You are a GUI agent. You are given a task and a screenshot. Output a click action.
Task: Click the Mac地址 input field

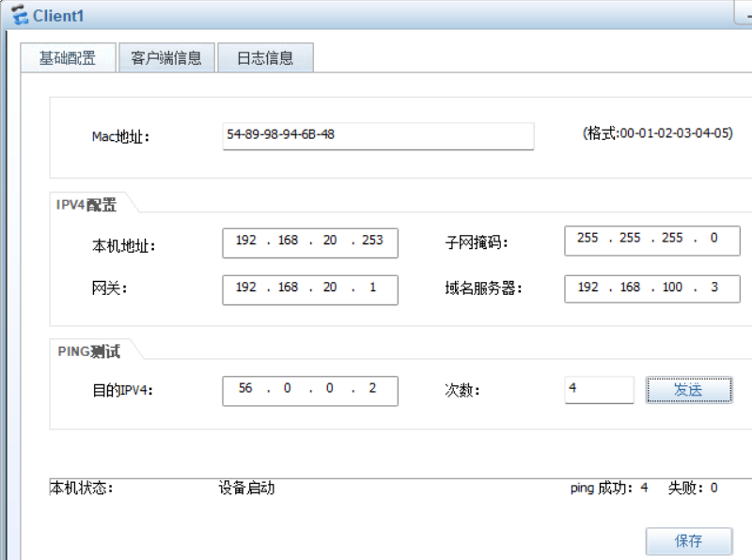(378, 136)
